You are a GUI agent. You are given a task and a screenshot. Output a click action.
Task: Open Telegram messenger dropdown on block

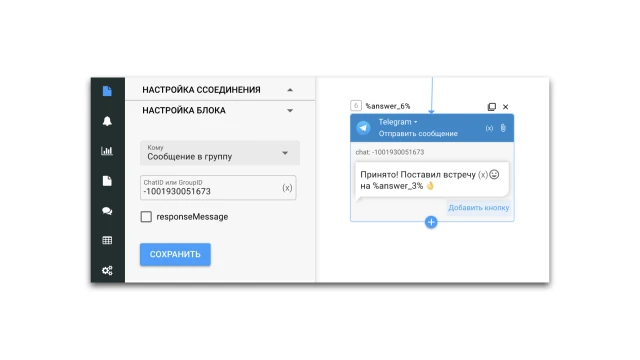click(x=398, y=122)
